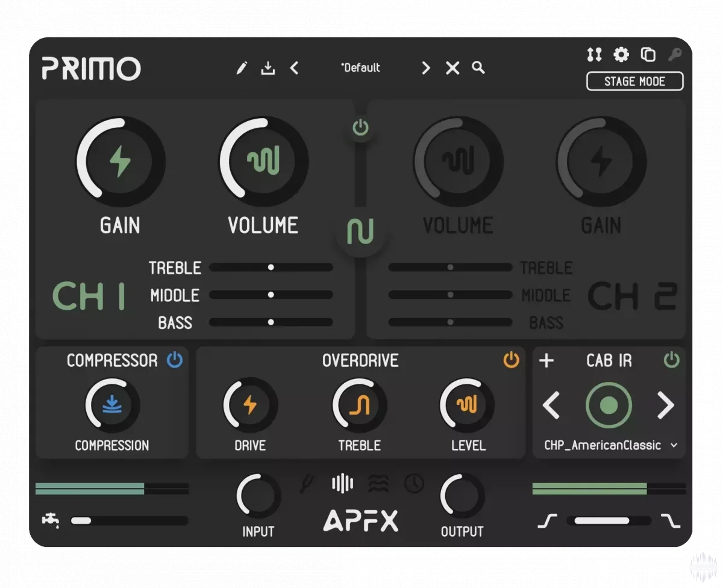Open the routing sliders icon at top right
Image resolution: width=723 pixels, height=588 pixels.
(x=594, y=55)
